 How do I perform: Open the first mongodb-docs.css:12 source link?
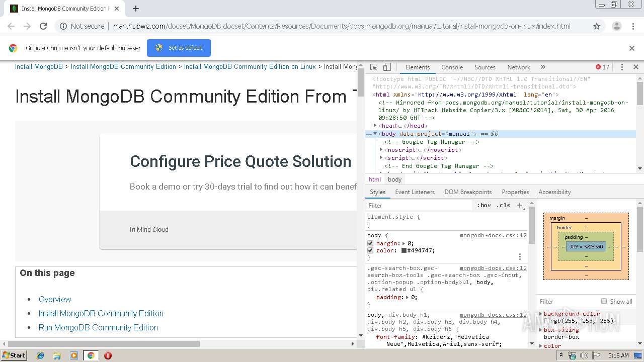tap(493, 235)
